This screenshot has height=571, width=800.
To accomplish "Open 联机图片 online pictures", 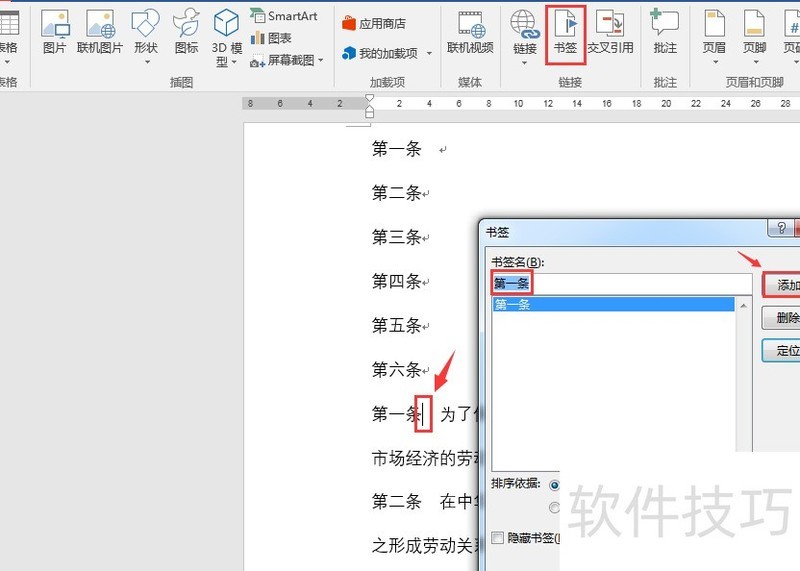I will [99, 32].
